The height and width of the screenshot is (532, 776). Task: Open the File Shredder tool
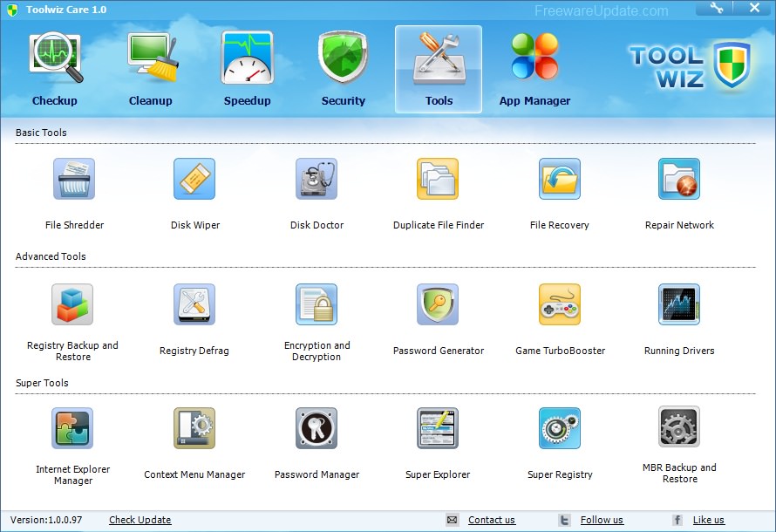point(74,179)
